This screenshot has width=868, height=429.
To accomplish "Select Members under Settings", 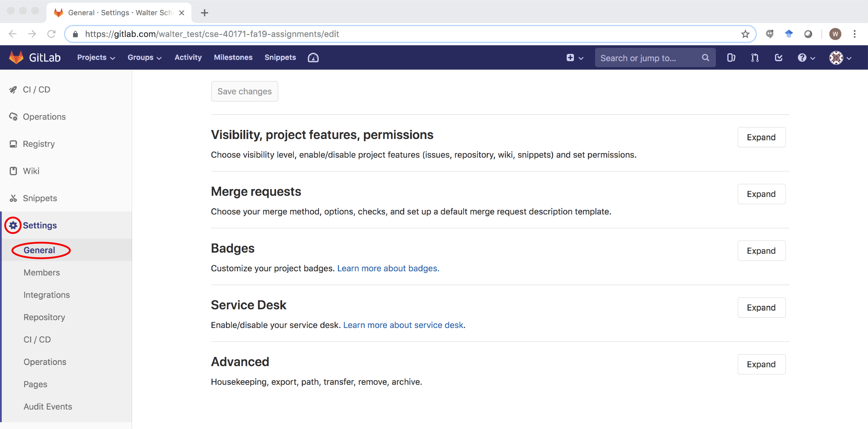I will click(x=41, y=272).
